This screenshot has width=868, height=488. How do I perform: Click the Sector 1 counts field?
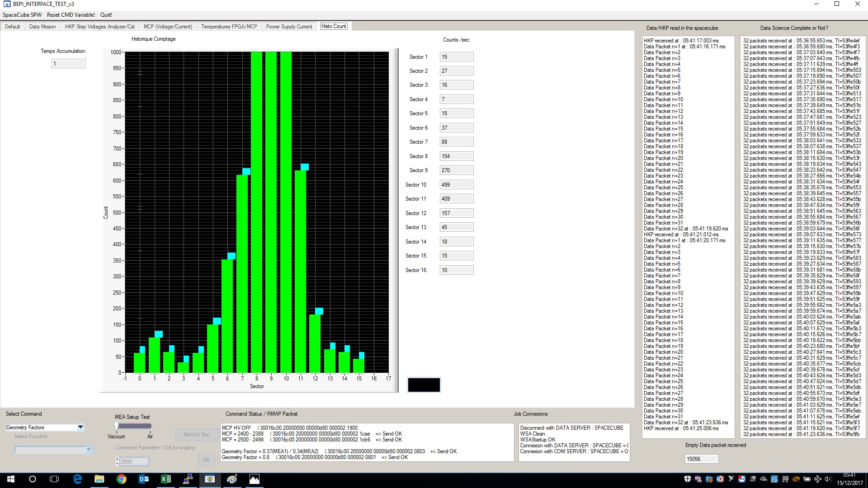point(457,57)
